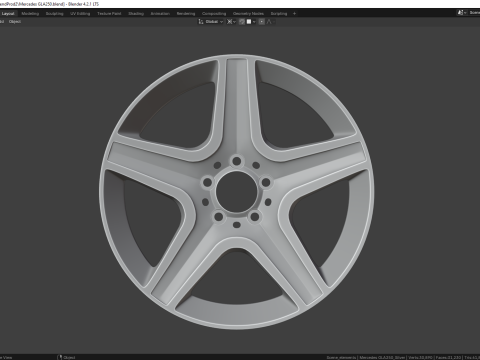Open the Global transform orientation dropdown
The height and width of the screenshot is (360, 480).
214,22
